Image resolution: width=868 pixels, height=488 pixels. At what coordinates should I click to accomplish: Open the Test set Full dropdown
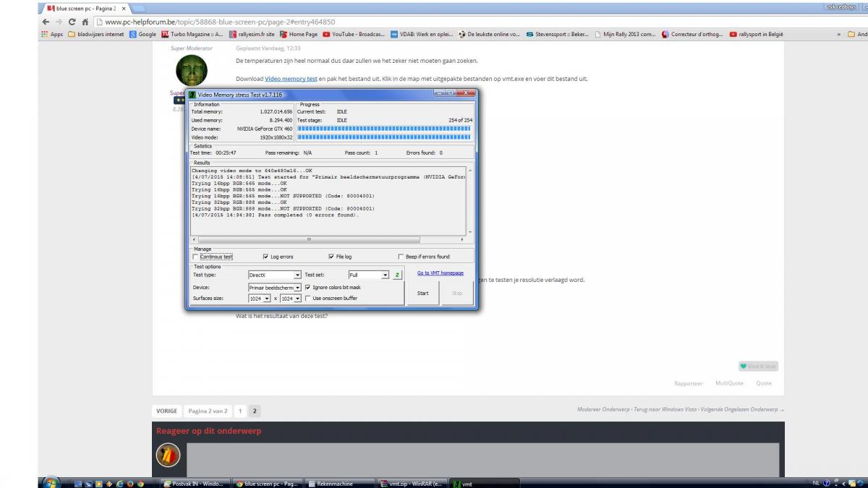[369, 275]
